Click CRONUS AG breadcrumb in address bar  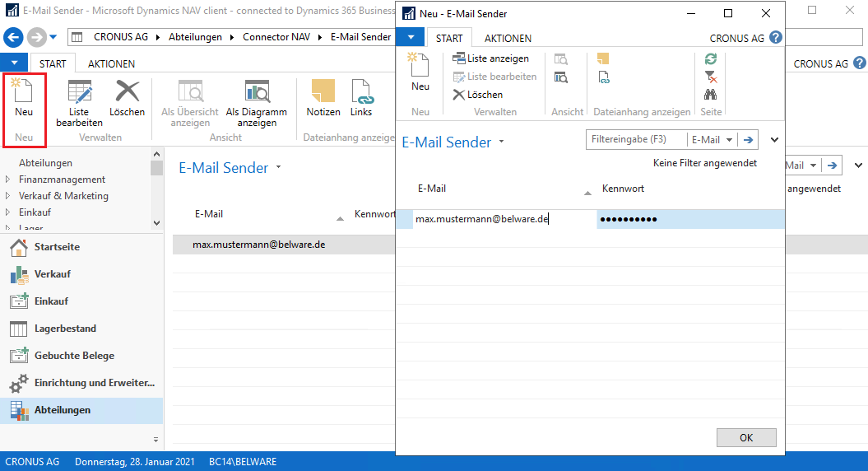121,37
